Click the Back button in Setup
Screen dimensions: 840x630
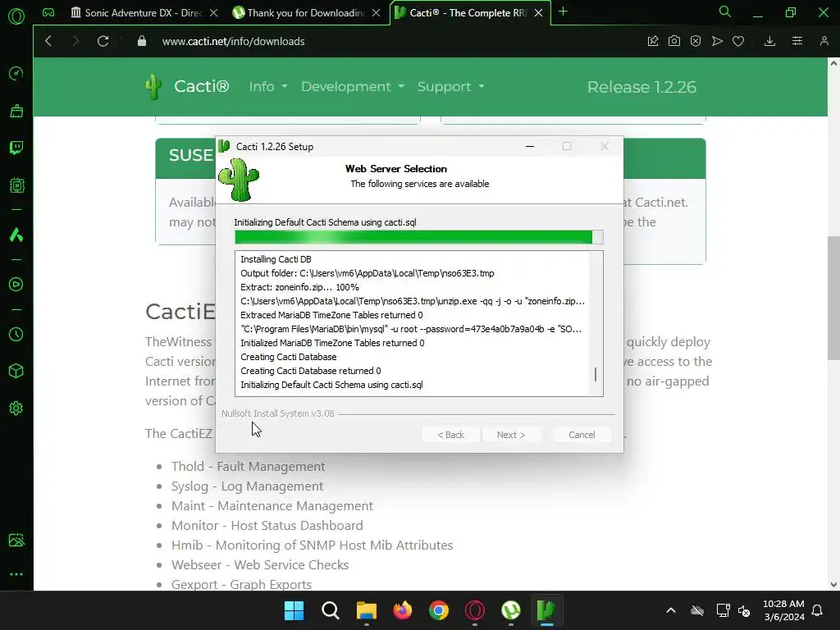[450, 435]
